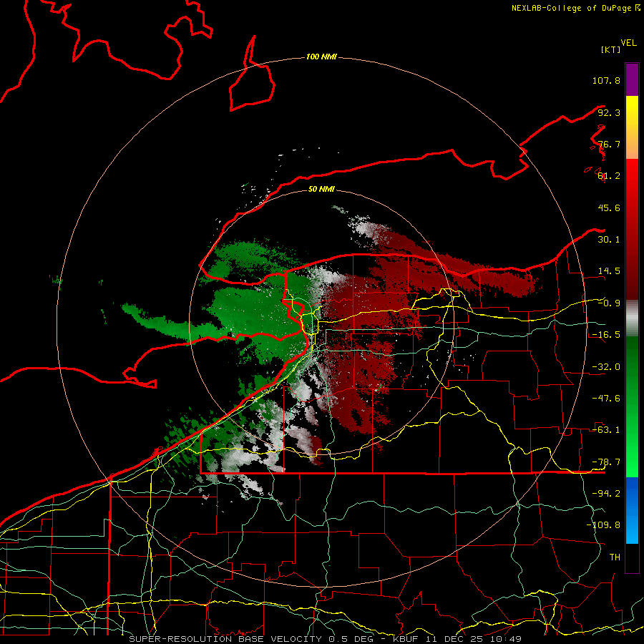Pick the blue segment of the velocity color bar
Image resolution: width=644 pixels, height=644 pixels.
tap(632, 510)
